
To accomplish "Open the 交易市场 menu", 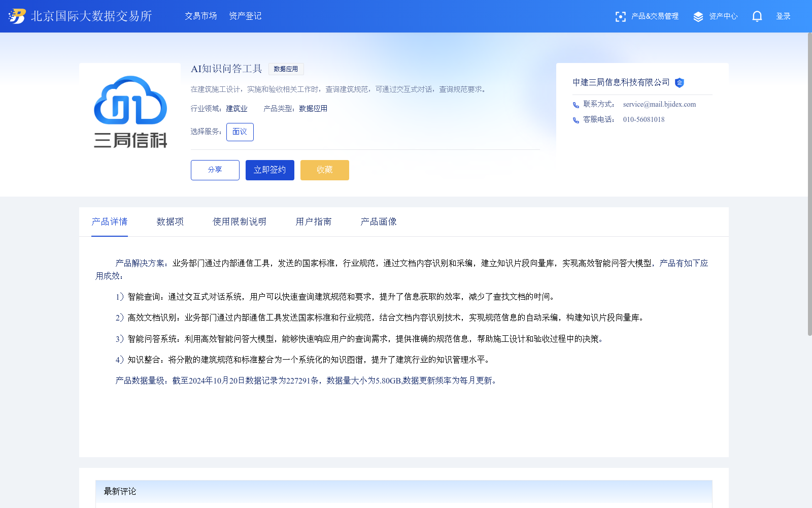I will [x=201, y=16].
